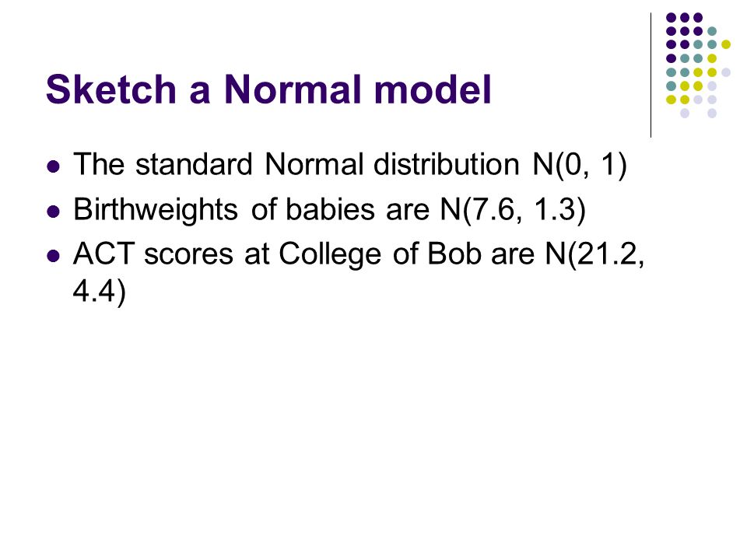Click the bottom-left lavender dot of the decoration
This screenshot has width=747, height=560.
coord(685,114)
